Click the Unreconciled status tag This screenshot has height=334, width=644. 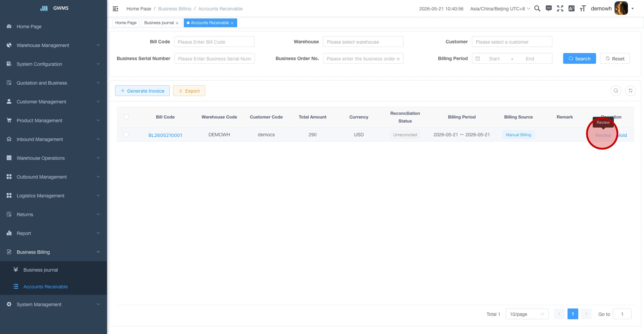pyautogui.click(x=405, y=135)
